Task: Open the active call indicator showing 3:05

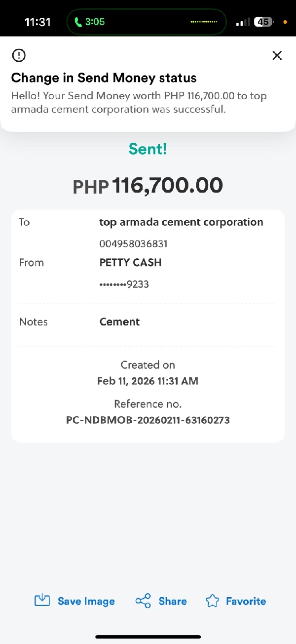Action: click(89, 22)
